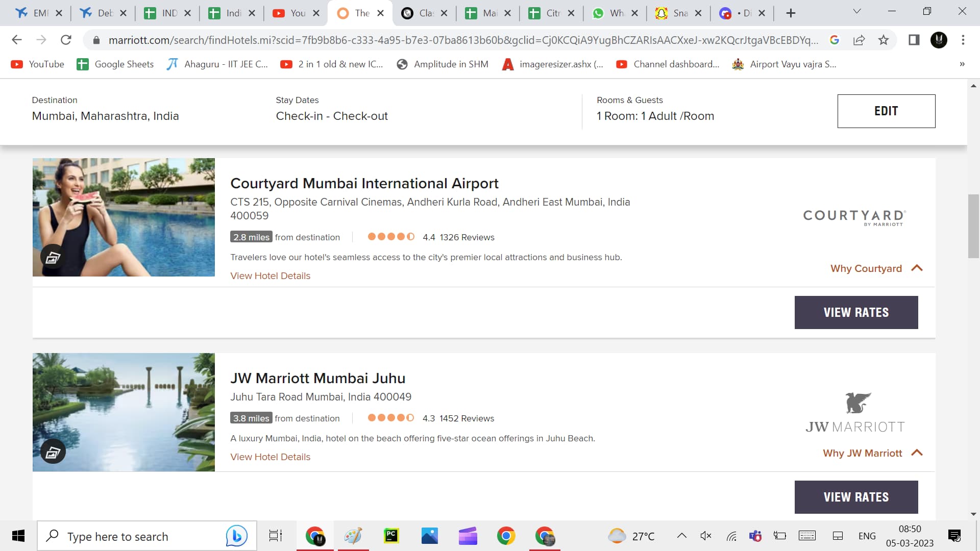
Task: Click the EDIT search button
Action: pos(886,111)
